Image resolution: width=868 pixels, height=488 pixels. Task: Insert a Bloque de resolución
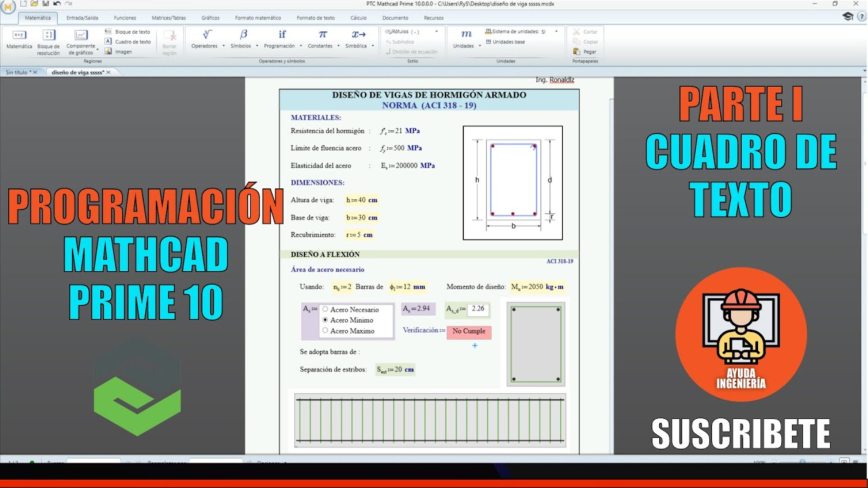click(49, 42)
